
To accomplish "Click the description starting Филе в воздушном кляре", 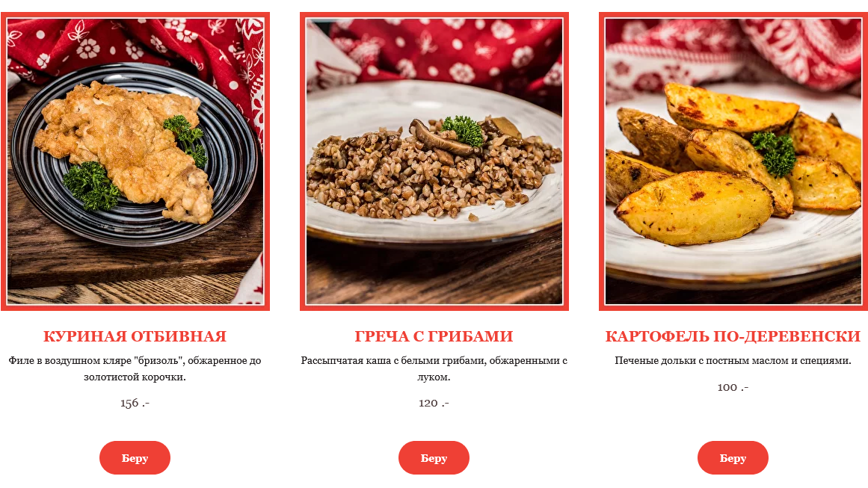I will (135, 368).
